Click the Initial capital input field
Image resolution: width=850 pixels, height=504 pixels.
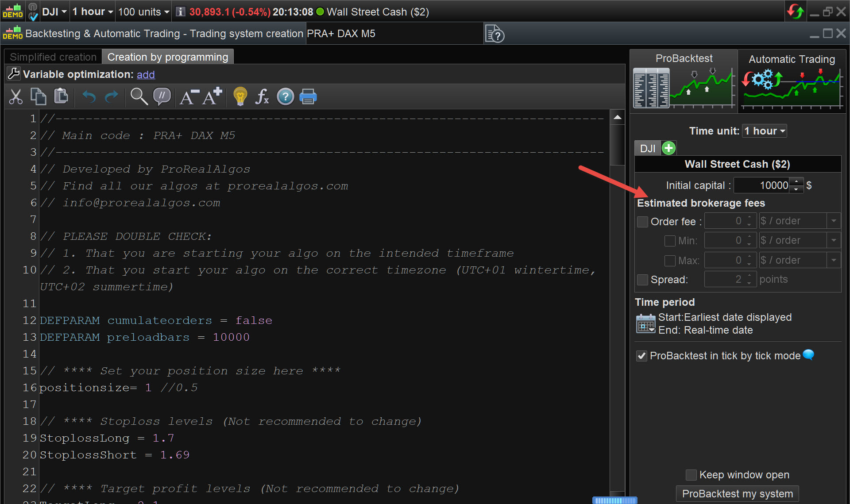[x=762, y=185]
